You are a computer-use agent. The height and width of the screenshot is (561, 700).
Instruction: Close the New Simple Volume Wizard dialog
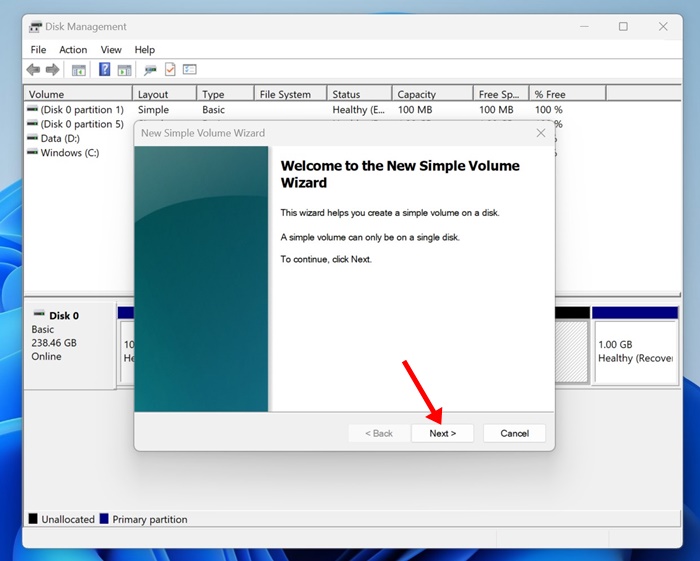click(x=541, y=133)
